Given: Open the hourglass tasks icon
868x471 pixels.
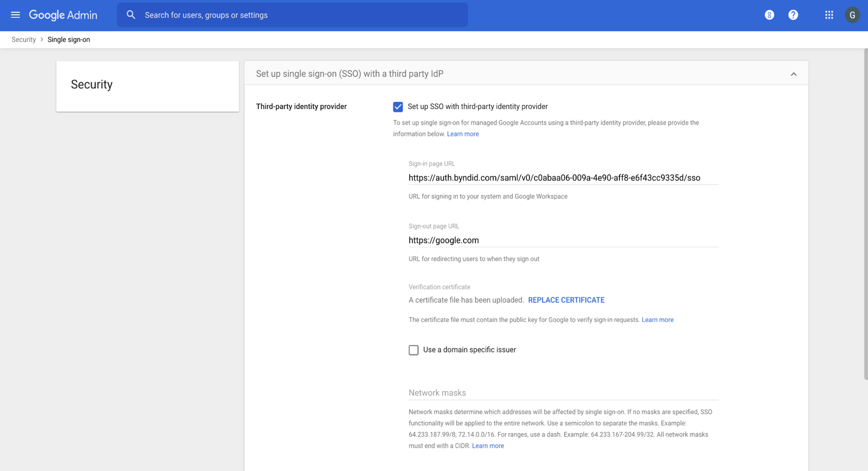Looking at the screenshot, I should 769,15.
